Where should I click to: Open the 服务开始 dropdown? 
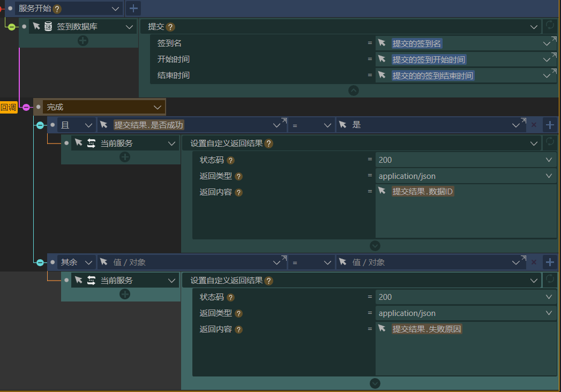(115, 9)
